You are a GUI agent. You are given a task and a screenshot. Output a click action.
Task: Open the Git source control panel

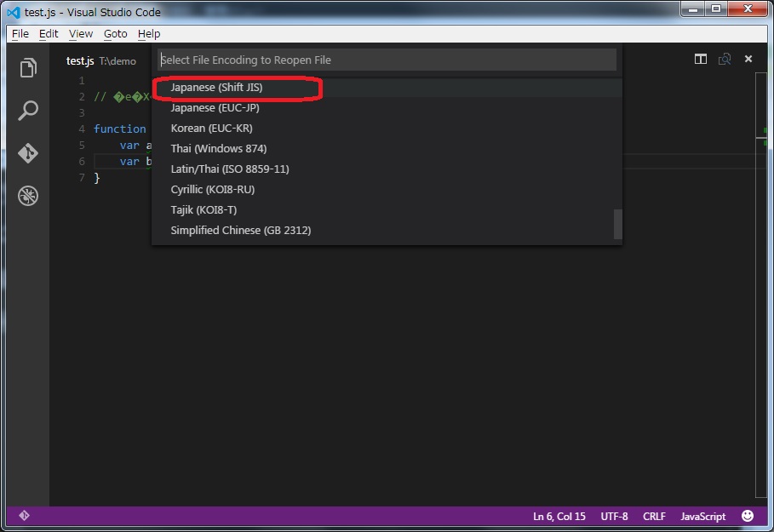27,153
